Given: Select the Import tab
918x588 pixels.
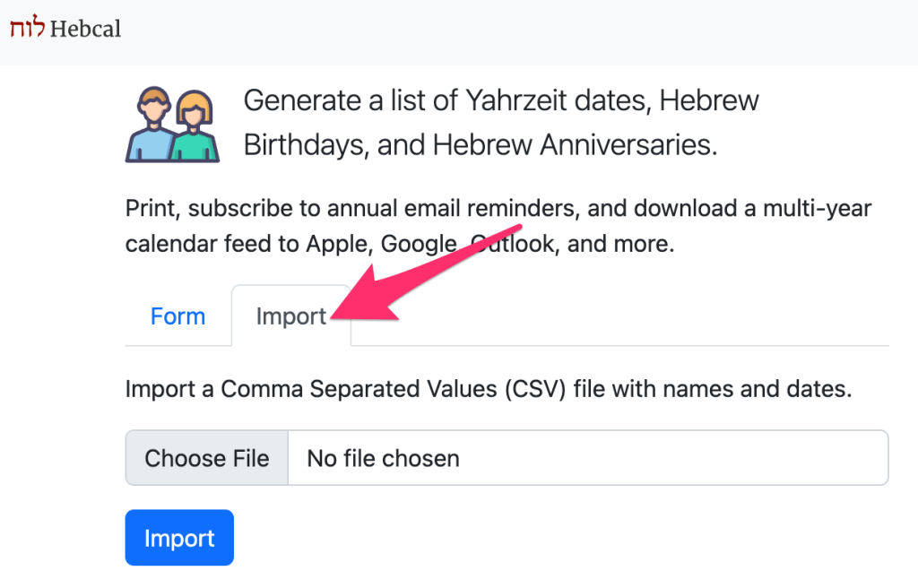Looking at the screenshot, I should point(290,316).
